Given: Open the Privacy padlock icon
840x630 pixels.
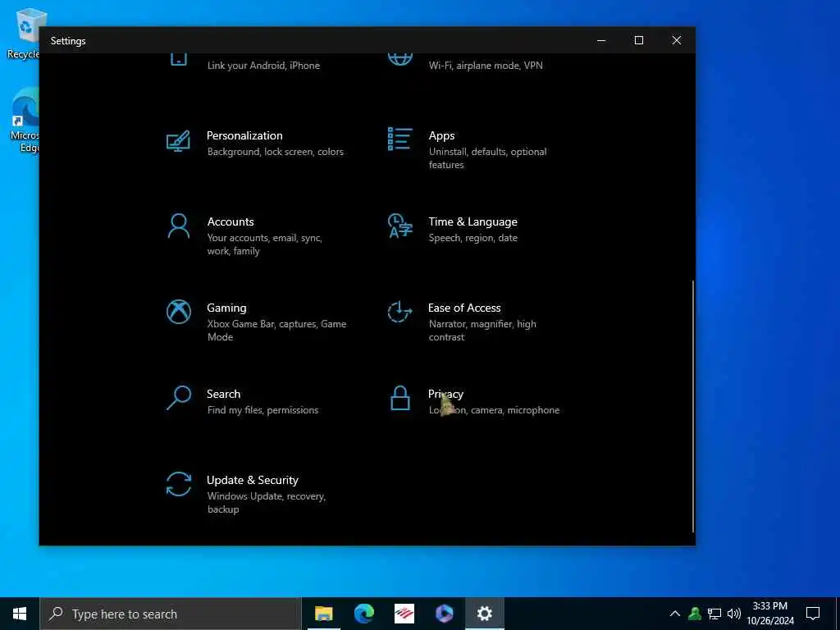Looking at the screenshot, I should 399,398.
